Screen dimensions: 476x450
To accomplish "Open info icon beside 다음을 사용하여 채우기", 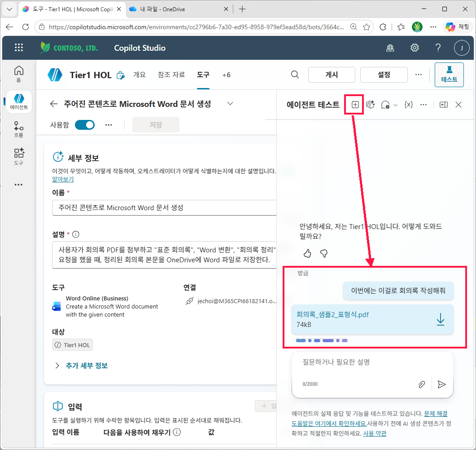I will click(x=177, y=432).
